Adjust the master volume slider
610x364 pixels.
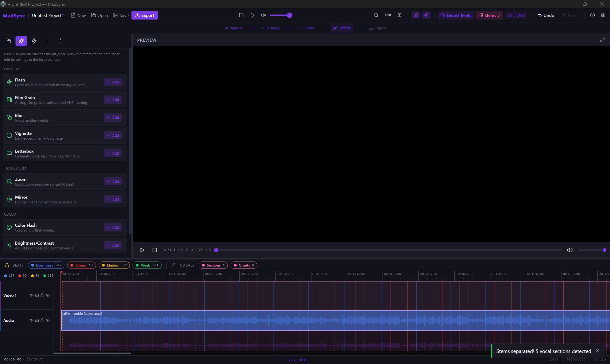coord(281,15)
